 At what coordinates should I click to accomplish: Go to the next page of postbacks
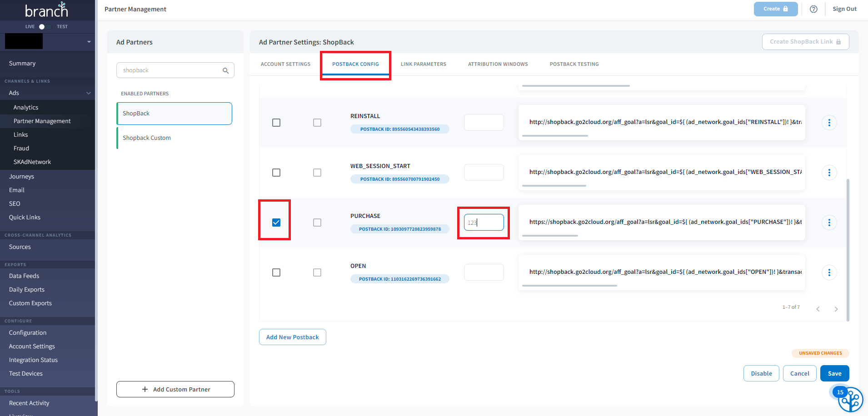(836, 309)
